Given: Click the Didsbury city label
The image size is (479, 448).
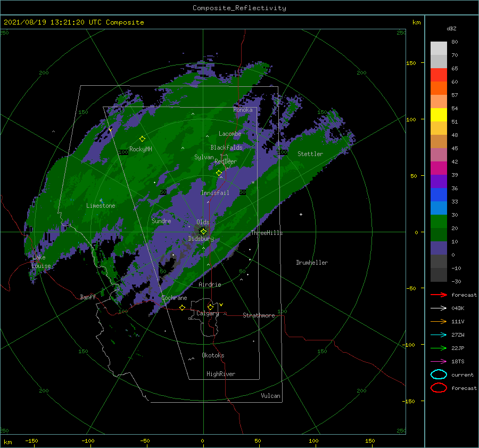Looking at the screenshot, I should coord(201,239).
